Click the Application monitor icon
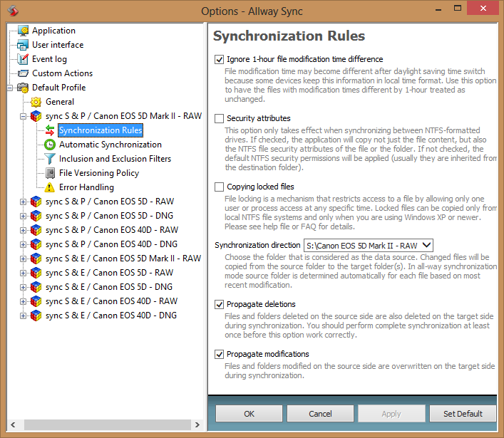The image size is (504, 438). coord(23,31)
